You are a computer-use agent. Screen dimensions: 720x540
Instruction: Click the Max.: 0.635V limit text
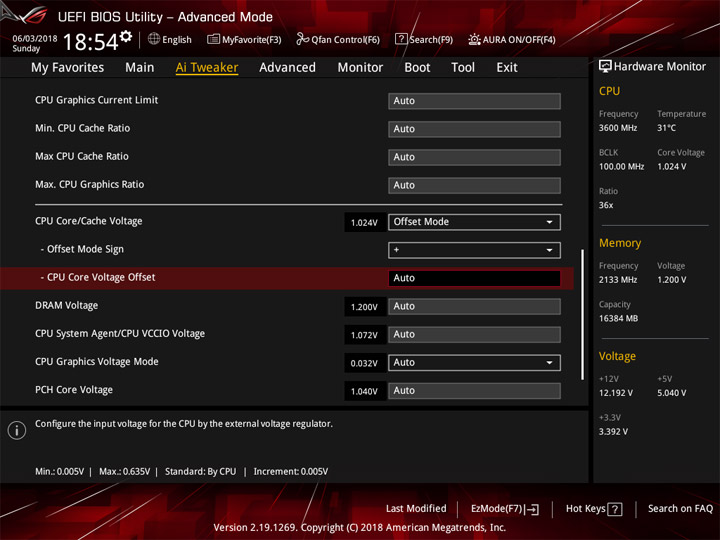pyautogui.click(x=124, y=472)
